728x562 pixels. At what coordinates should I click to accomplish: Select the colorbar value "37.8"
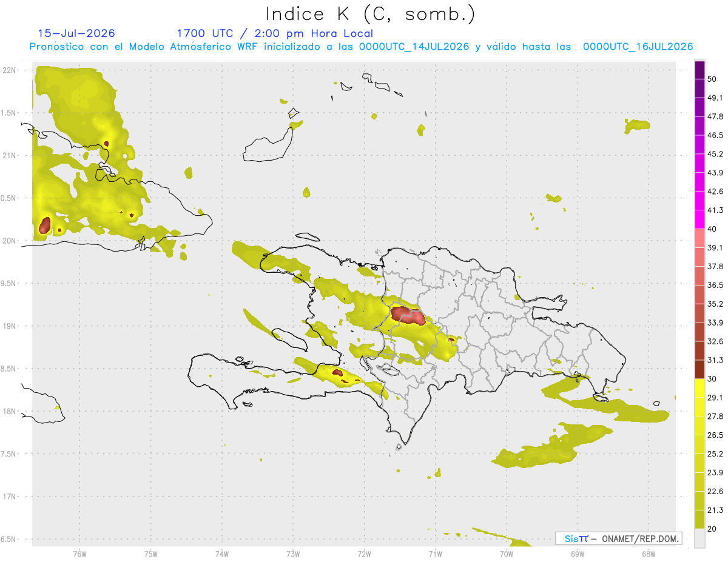(715, 266)
